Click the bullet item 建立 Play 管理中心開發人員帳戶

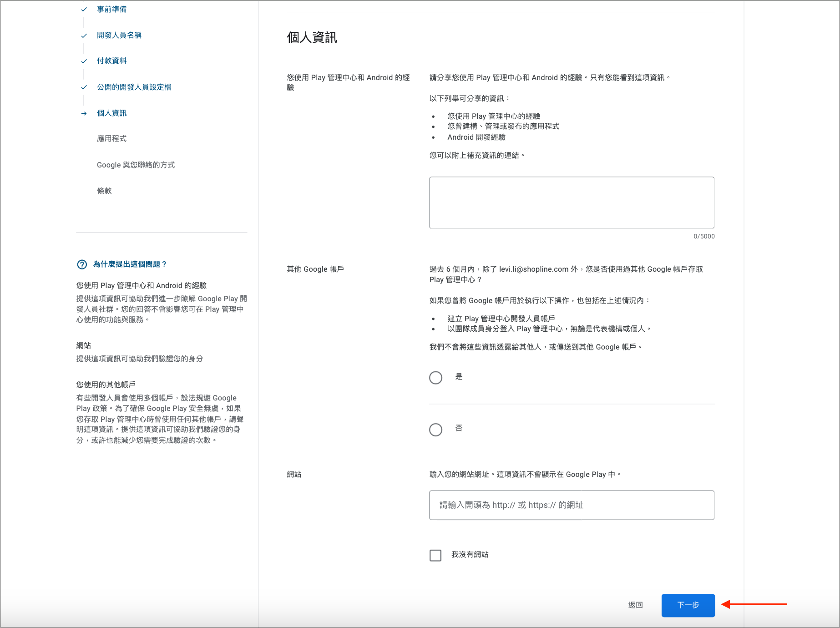501,319
